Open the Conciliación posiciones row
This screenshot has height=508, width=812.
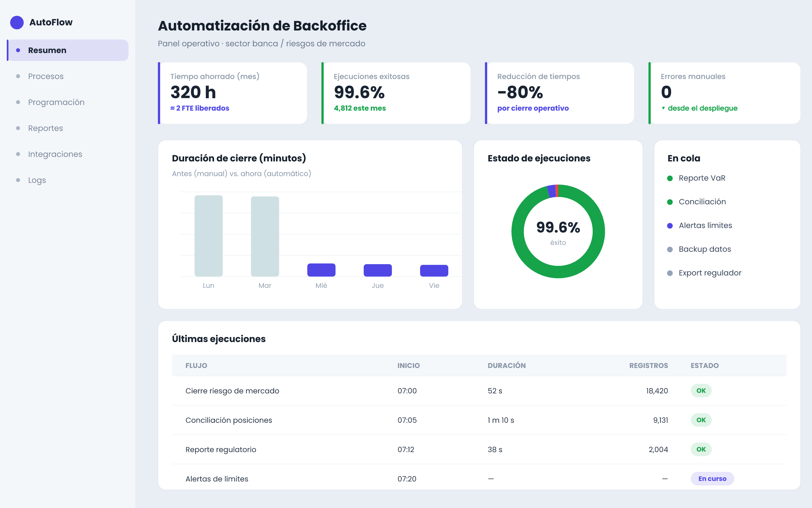479,420
